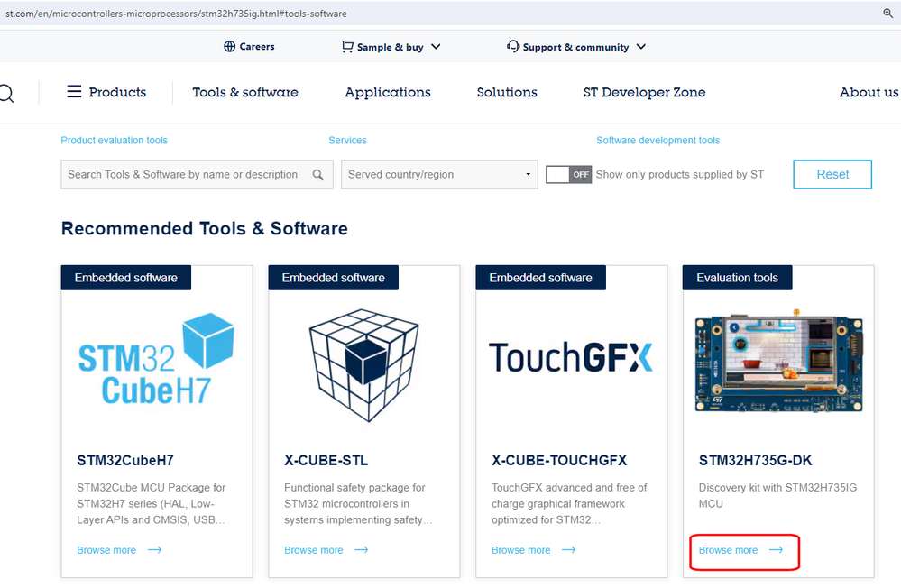Click the zoom magnifier icon in the address bar
This screenshot has height=588, width=901.
click(x=887, y=14)
